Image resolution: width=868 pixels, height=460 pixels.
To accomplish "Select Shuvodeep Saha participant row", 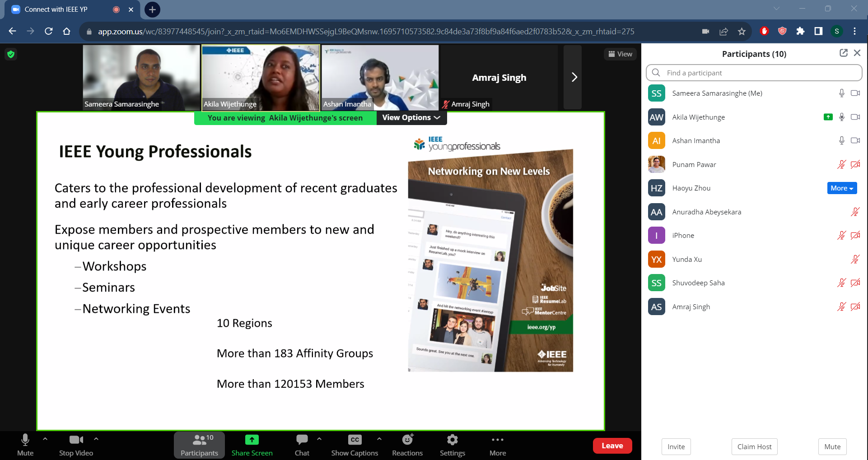I will pyautogui.click(x=754, y=283).
